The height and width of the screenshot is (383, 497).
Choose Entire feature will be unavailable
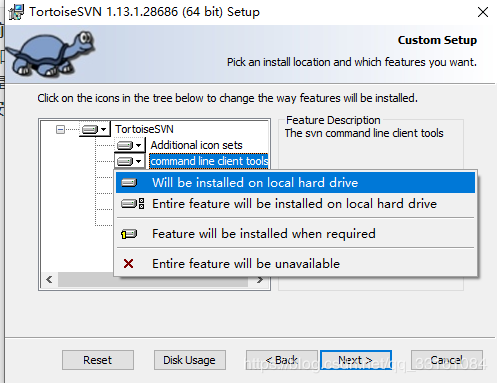(x=295, y=264)
